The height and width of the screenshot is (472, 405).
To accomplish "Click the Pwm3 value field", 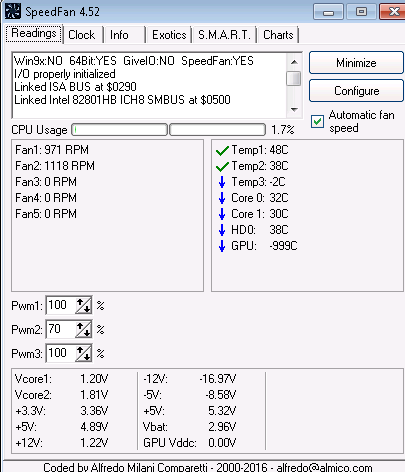I will point(61,353).
